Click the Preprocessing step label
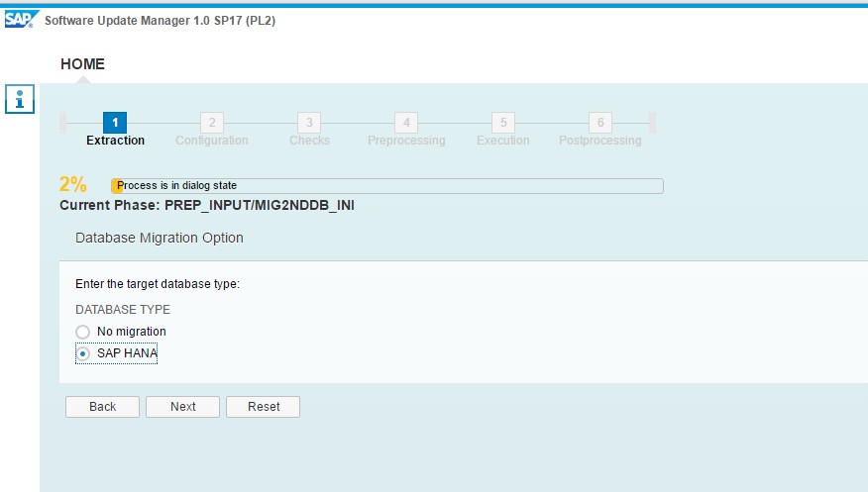Image resolution: width=868 pixels, height=492 pixels. (406, 141)
